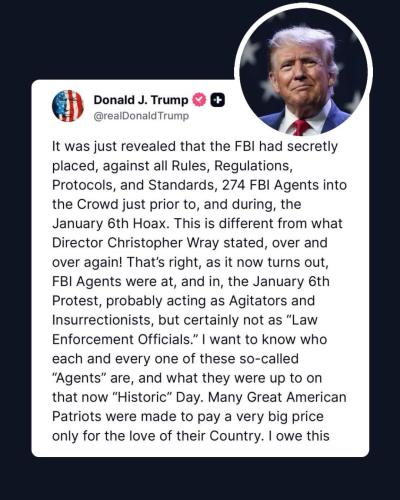Select the opening words "It was just revealed"

tap(114, 146)
